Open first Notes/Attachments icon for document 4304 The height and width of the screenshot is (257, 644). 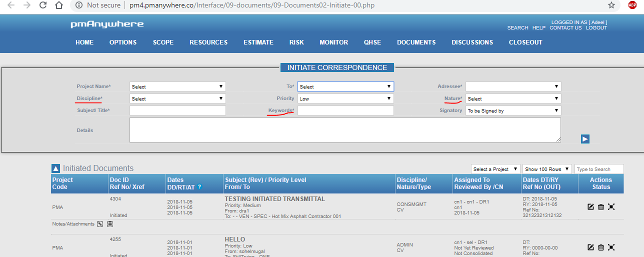pyautogui.click(x=100, y=224)
